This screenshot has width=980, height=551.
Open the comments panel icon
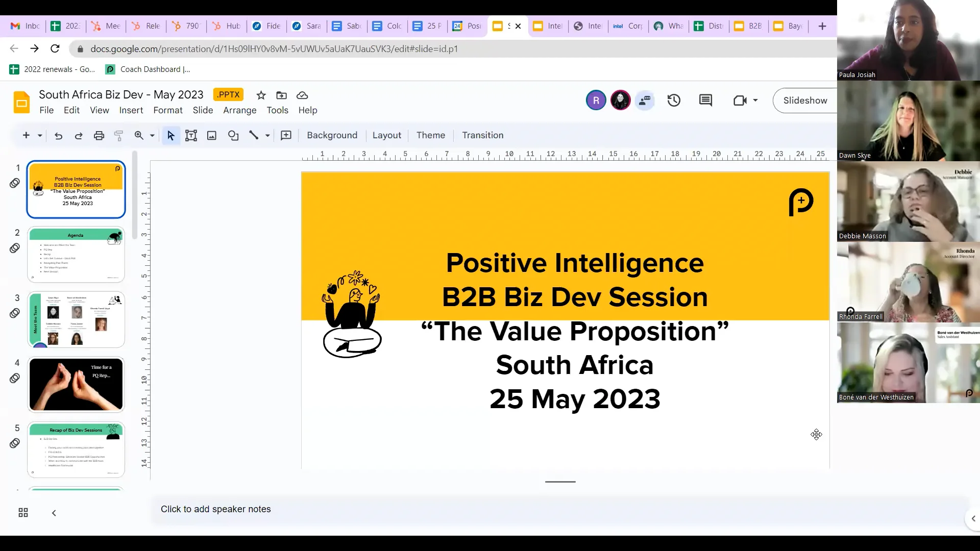click(706, 101)
